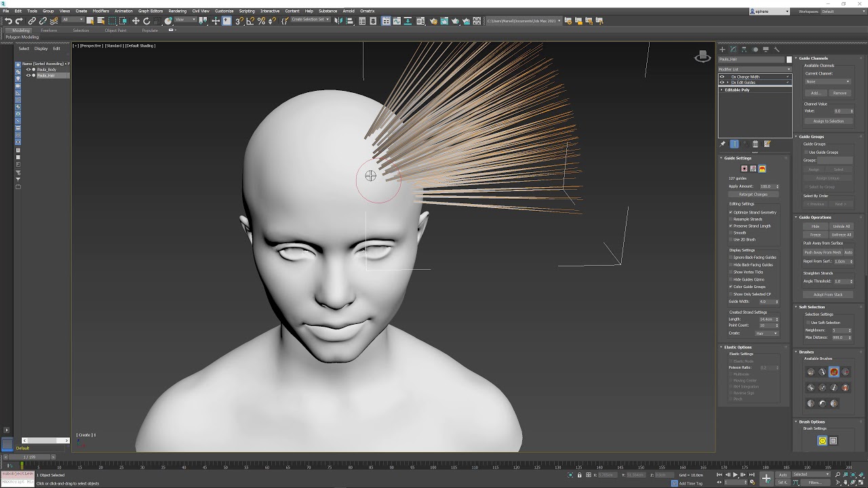This screenshot has height=488, width=868.
Task: Open the Ornatrix menu
Action: (x=367, y=11)
